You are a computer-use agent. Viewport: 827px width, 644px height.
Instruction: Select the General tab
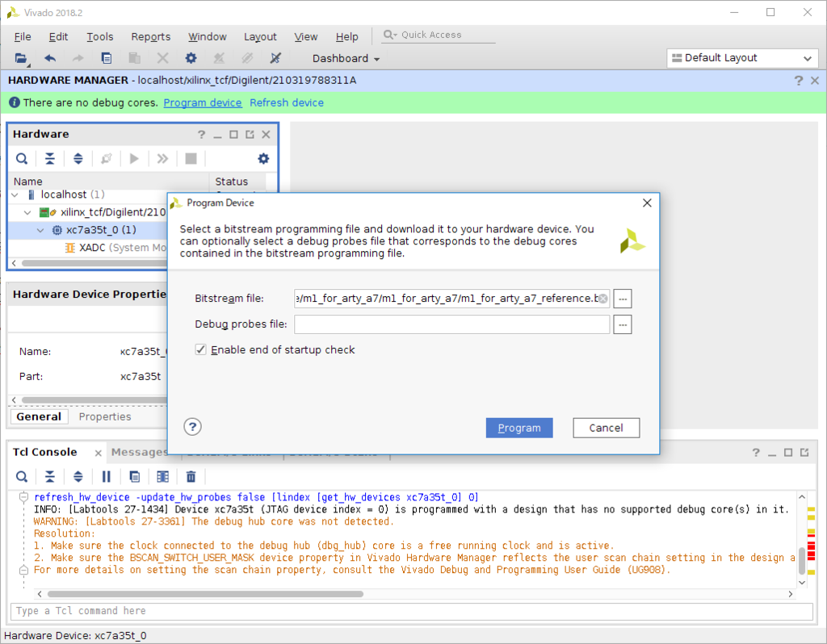(39, 417)
